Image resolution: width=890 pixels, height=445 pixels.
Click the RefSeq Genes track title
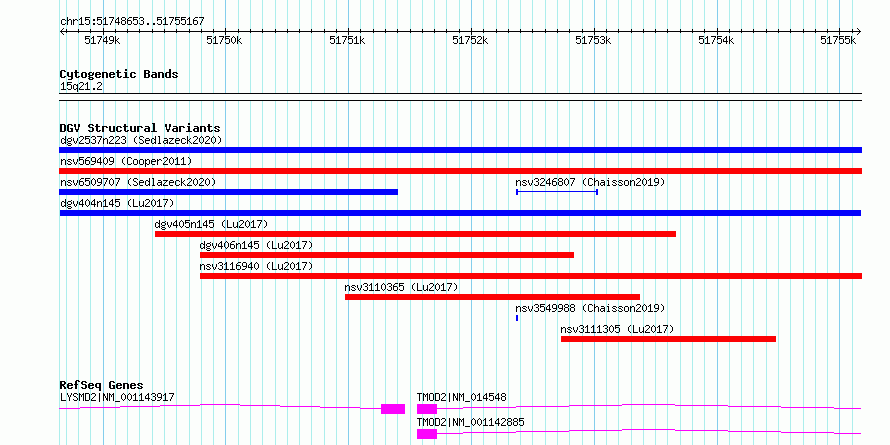[x=102, y=385]
